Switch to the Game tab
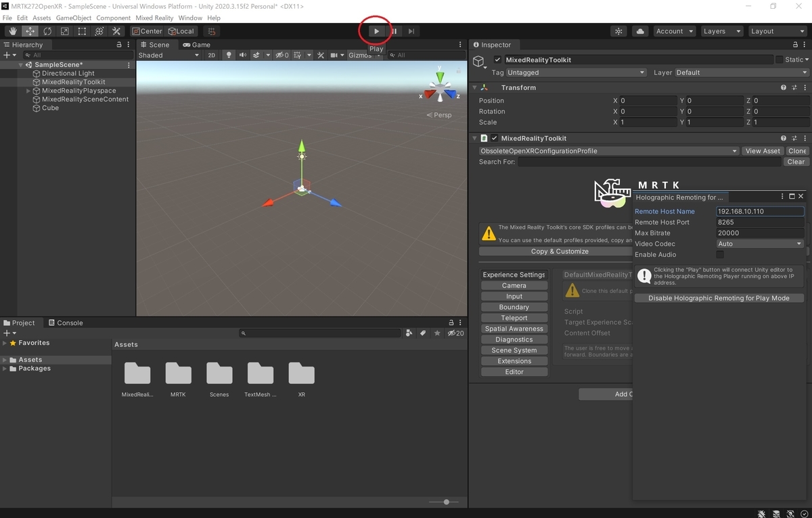The width and height of the screenshot is (812, 518). [197, 45]
